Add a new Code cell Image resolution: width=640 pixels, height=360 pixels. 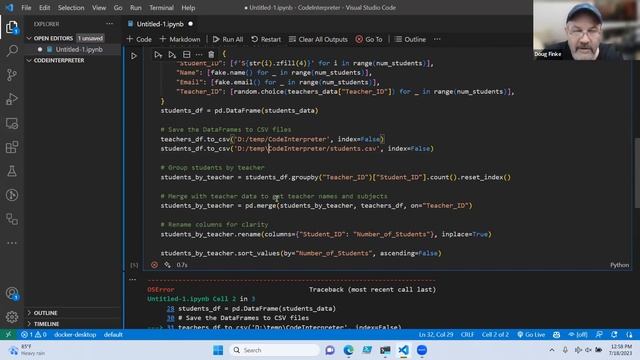139,39
